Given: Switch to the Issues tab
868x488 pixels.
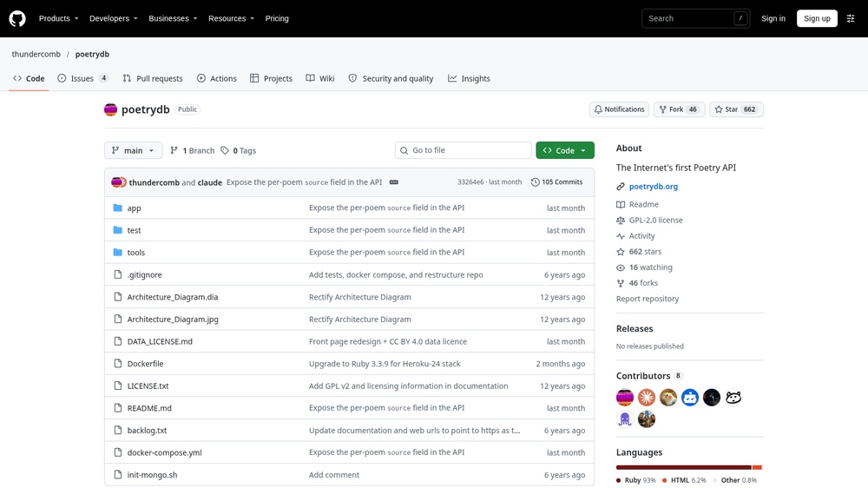Looking at the screenshot, I should [x=82, y=79].
